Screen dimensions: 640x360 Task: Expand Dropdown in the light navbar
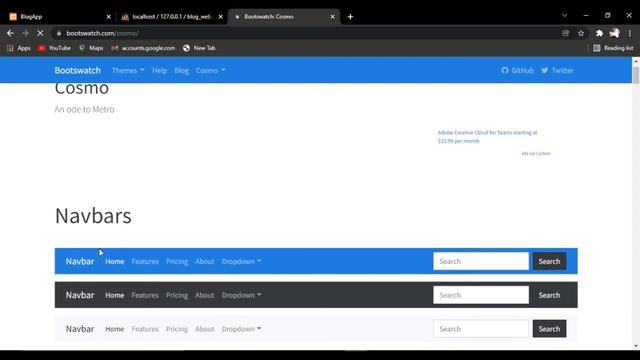pos(241,329)
